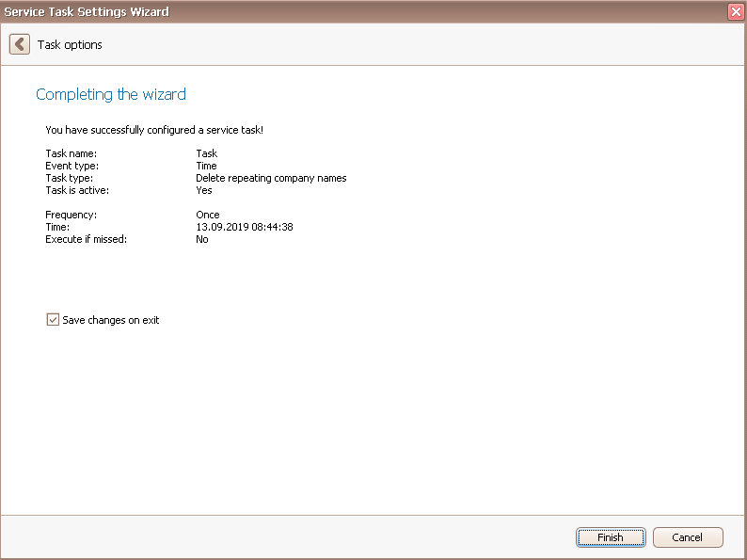The width and height of the screenshot is (747, 560).
Task: Click 'Completing the wizard' heading
Action: click(111, 94)
